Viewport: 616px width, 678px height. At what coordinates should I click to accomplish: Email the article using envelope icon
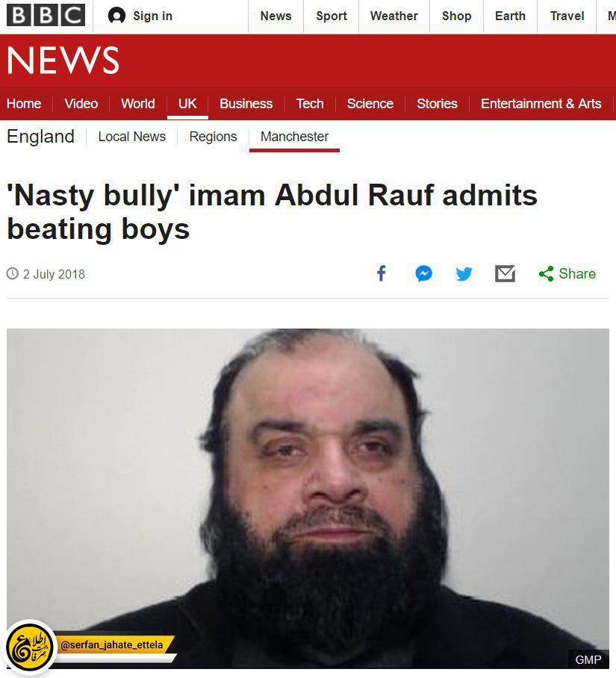[505, 274]
